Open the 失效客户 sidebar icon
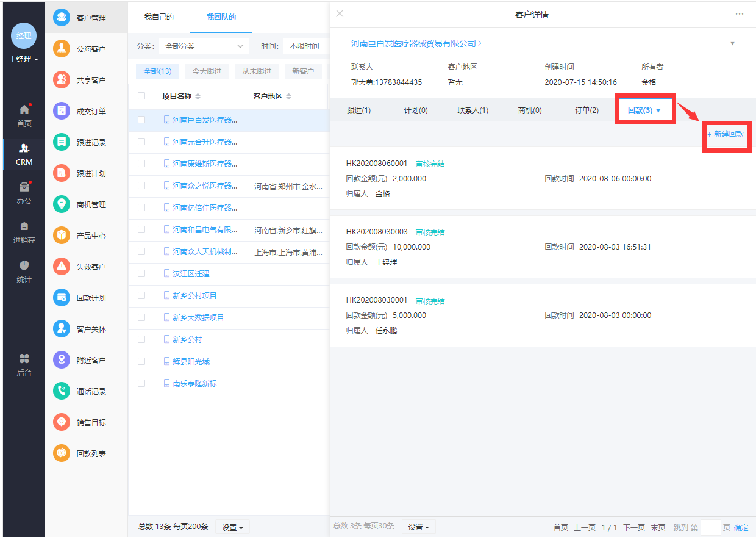The image size is (756, 537). tap(61, 266)
